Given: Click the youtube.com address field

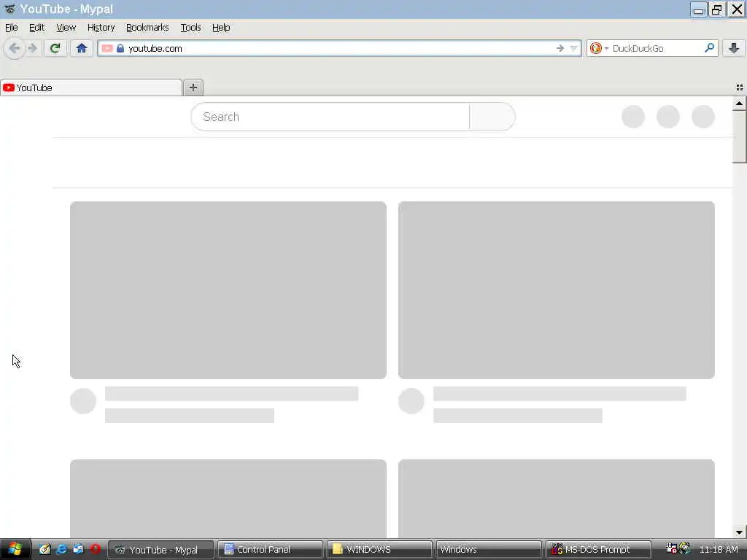Looking at the screenshot, I should (339, 48).
